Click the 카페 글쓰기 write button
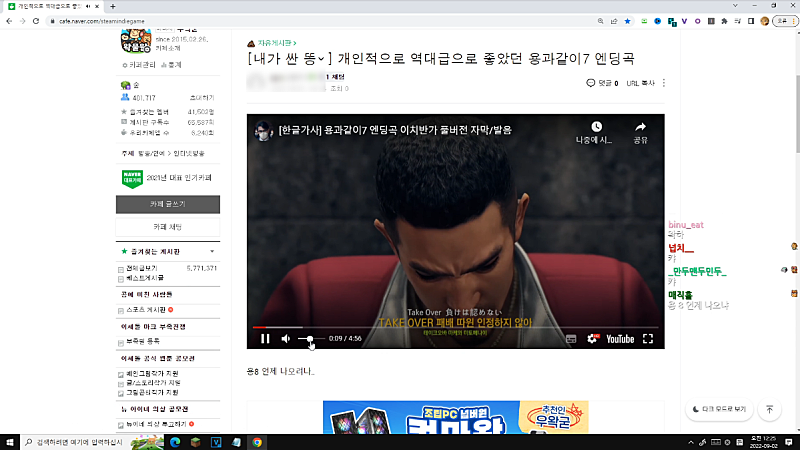The height and width of the screenshot is (450, 800). pyautogui.click(x=168, y=204)
